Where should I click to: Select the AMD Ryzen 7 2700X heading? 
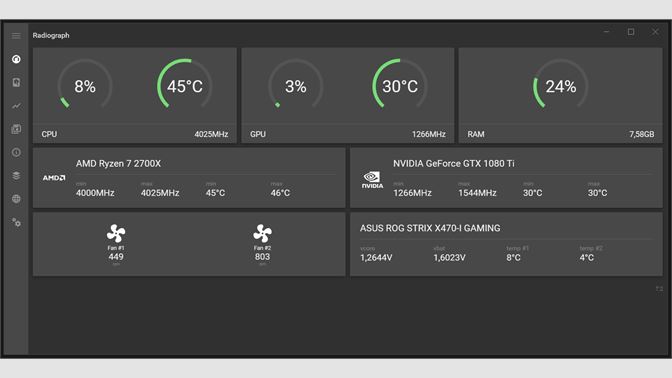click(x=118, y=163)
